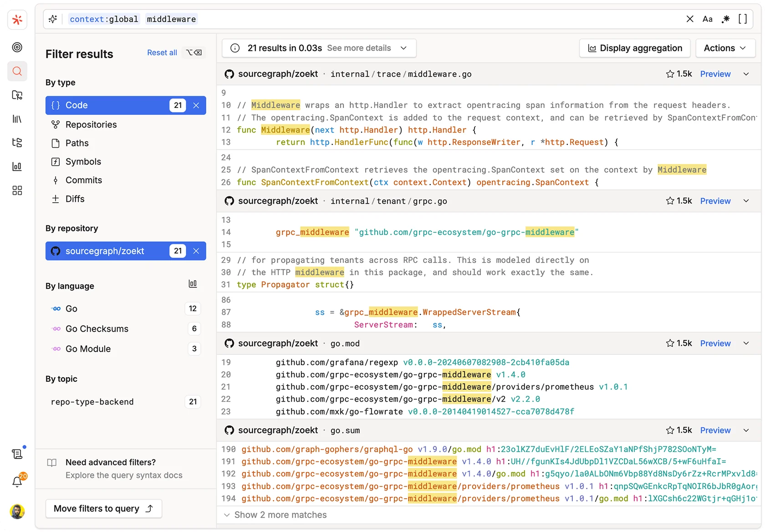The width and height of the screenshot is (765, 532).
Task: Open the Actions dropdown
Action: [725, 48]
